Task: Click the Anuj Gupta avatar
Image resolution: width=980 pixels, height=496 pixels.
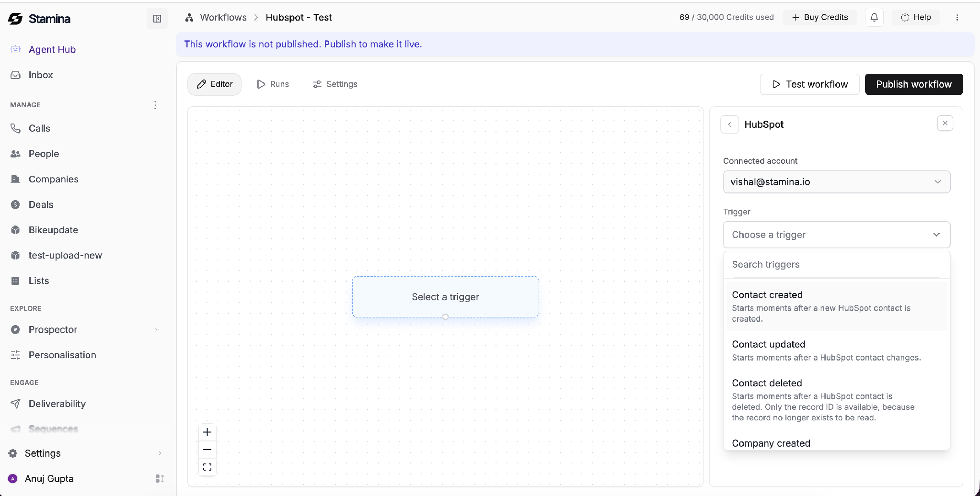Action: click(13, 479)
